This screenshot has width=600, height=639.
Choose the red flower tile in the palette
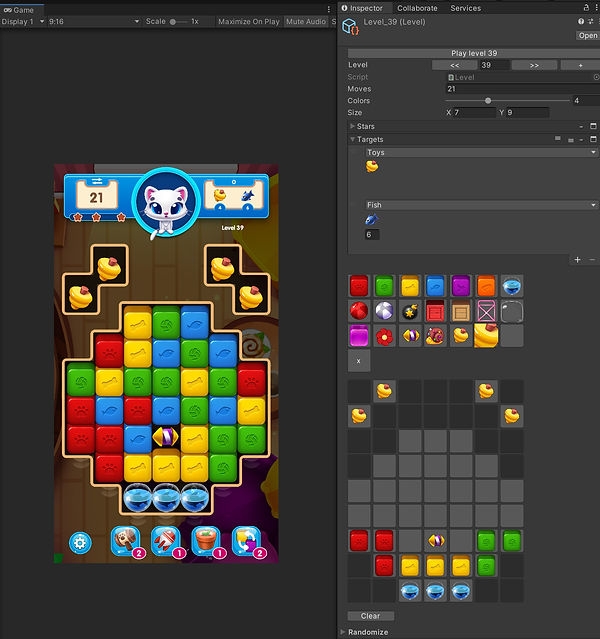click(384, 337)
